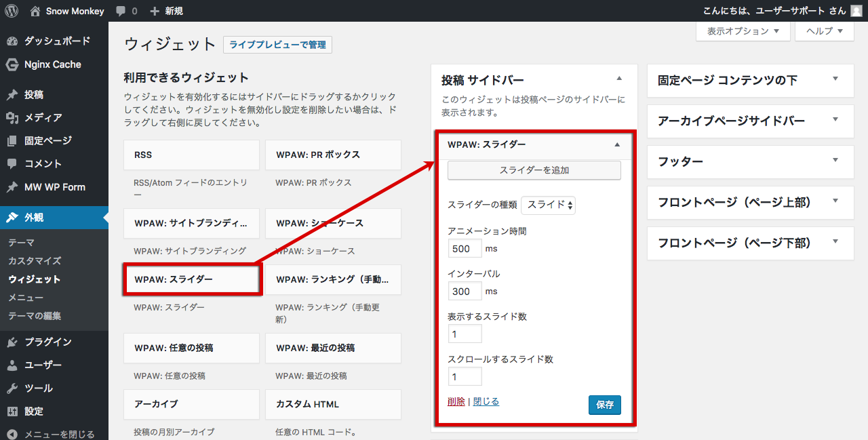Click the ダッシュボード gauge icon
Viewport: 868px width, 440px height.
coord(12,41)
